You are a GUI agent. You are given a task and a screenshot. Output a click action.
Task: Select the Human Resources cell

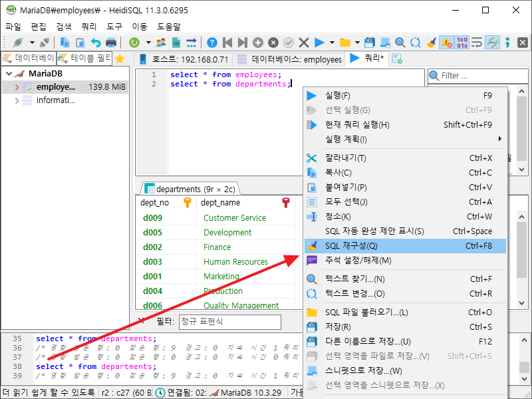(245, 261)
